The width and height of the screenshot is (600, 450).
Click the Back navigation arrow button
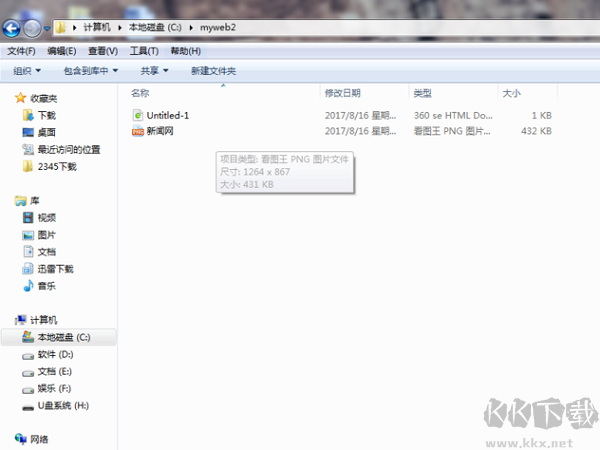(11, 28)
